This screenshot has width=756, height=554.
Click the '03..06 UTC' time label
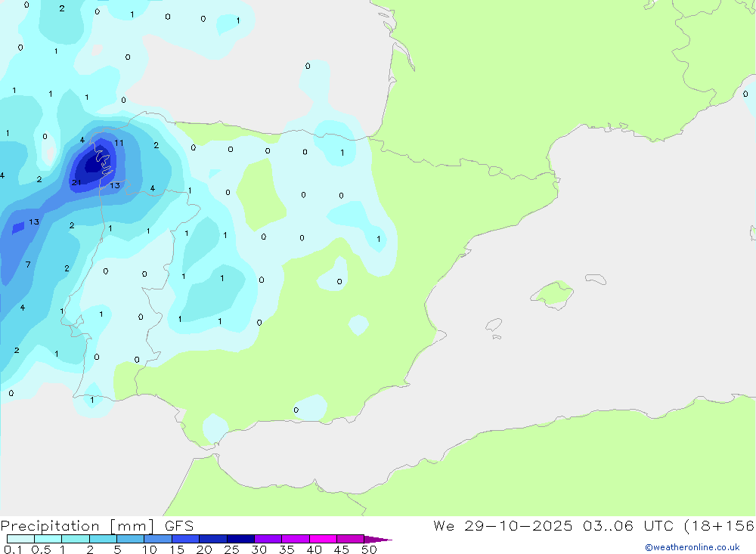click(627, 525)
